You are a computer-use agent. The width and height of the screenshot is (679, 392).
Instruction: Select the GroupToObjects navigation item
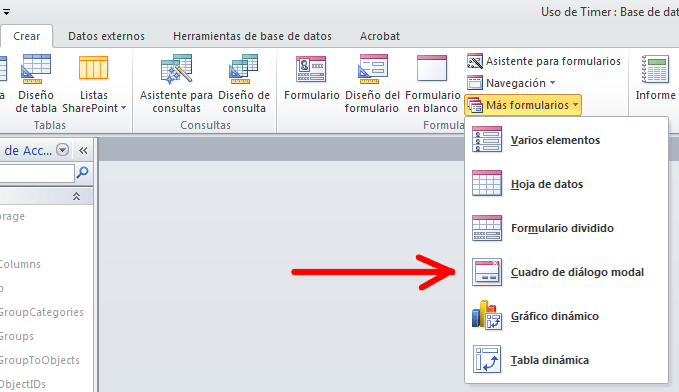coord(40,360)
